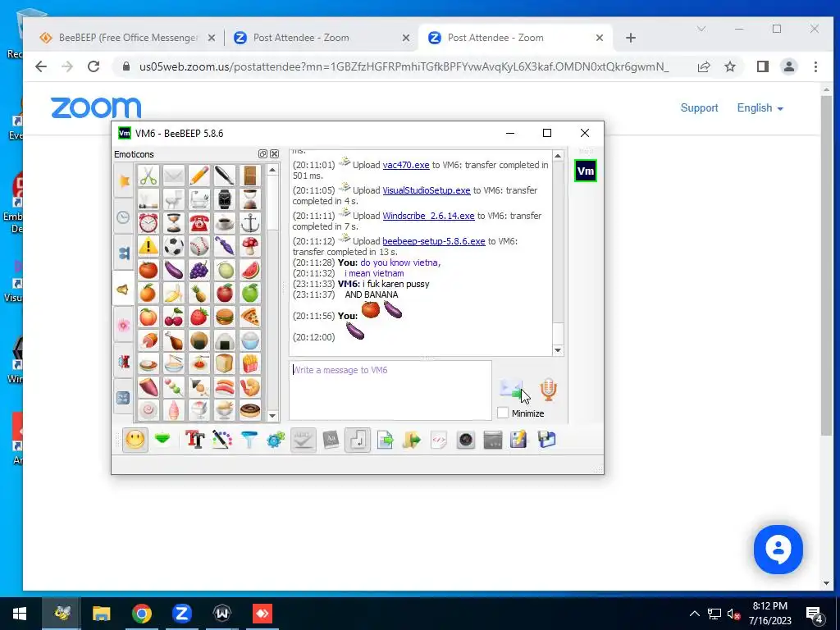Image resolution: width=840 pixels, height=630 pixels.
Task: Open the font color picker pen icon
Action: [221, 441]
